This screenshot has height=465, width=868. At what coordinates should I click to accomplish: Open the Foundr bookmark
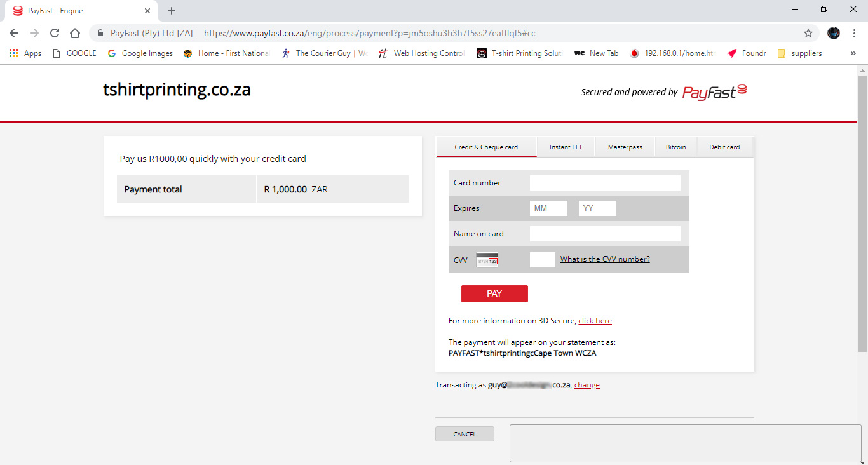(747, 53)
